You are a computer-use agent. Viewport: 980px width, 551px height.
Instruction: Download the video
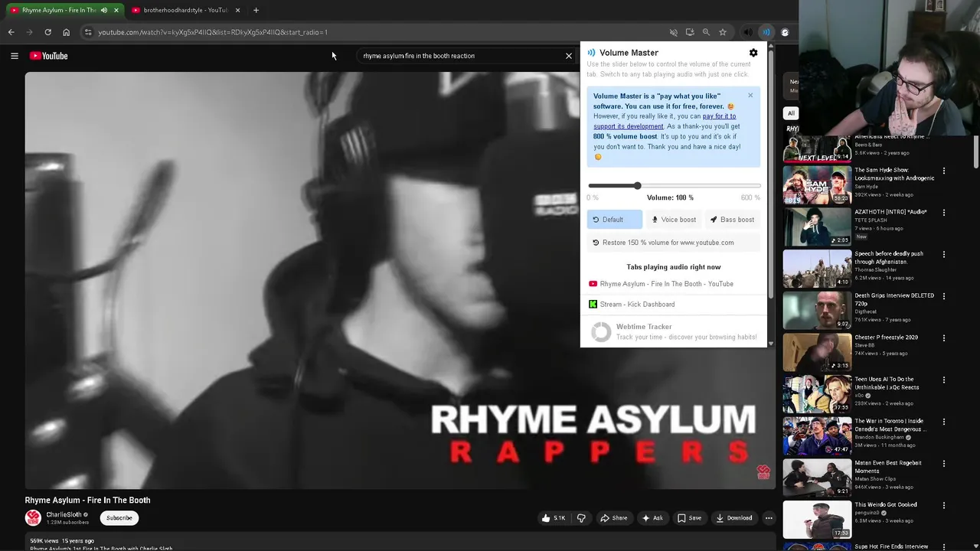pyautogui.click(x=734, y=518)
